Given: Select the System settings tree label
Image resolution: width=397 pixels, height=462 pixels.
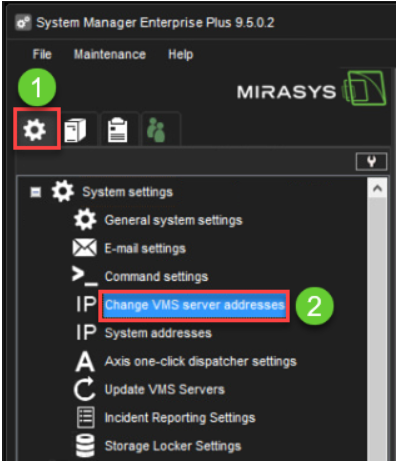Looking at the screenshot, I should [127, 192].
